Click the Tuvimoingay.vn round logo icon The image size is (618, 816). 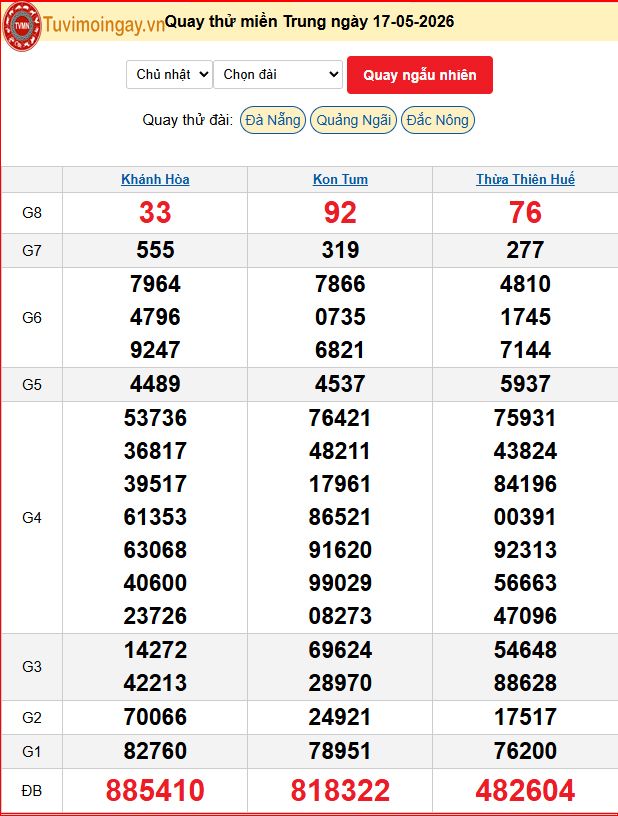coord(21,26)
